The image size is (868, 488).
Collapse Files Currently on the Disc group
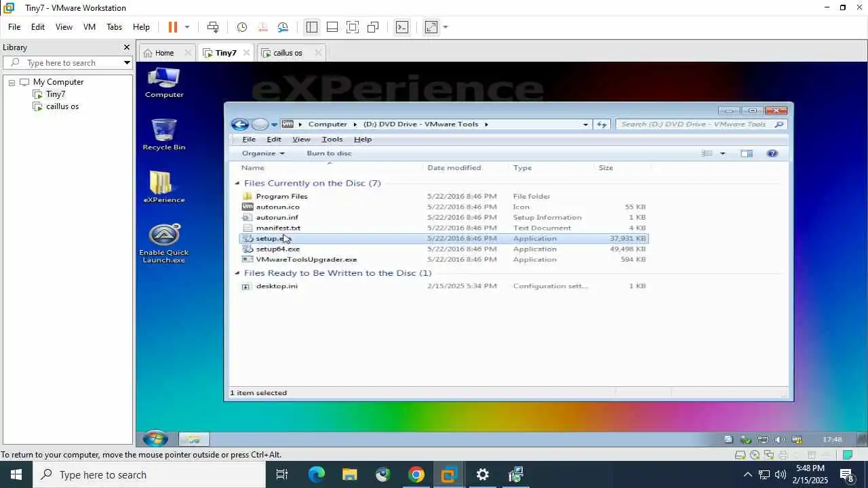tap(237, 183)
